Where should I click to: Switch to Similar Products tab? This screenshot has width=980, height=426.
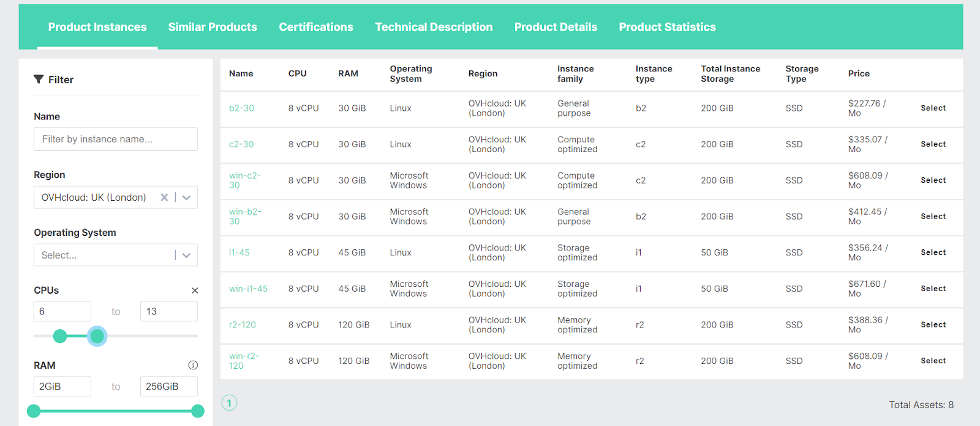click(212, 27)
